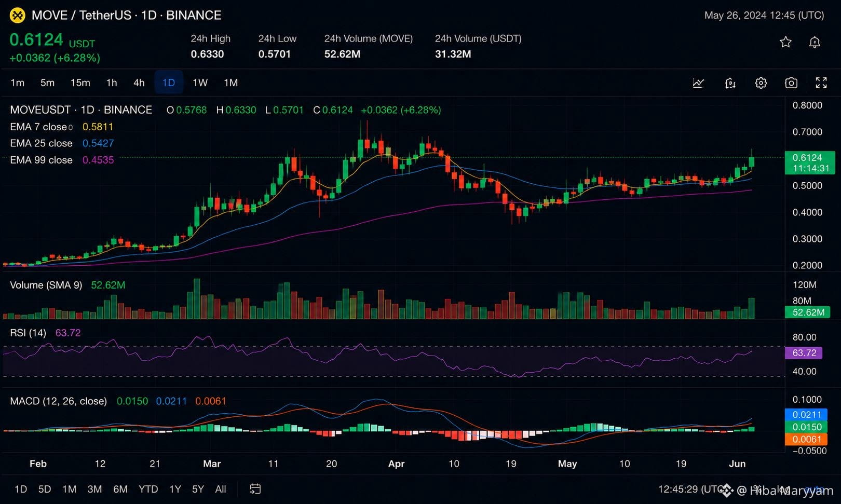
Task: Take chart snapshot with camera icon
Action: click(791, 83)
